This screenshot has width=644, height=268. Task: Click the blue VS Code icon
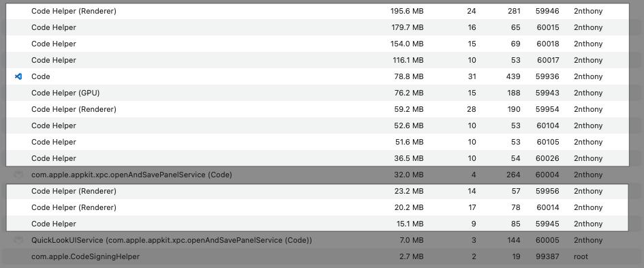pyautogui.click(x=18, y=76)
